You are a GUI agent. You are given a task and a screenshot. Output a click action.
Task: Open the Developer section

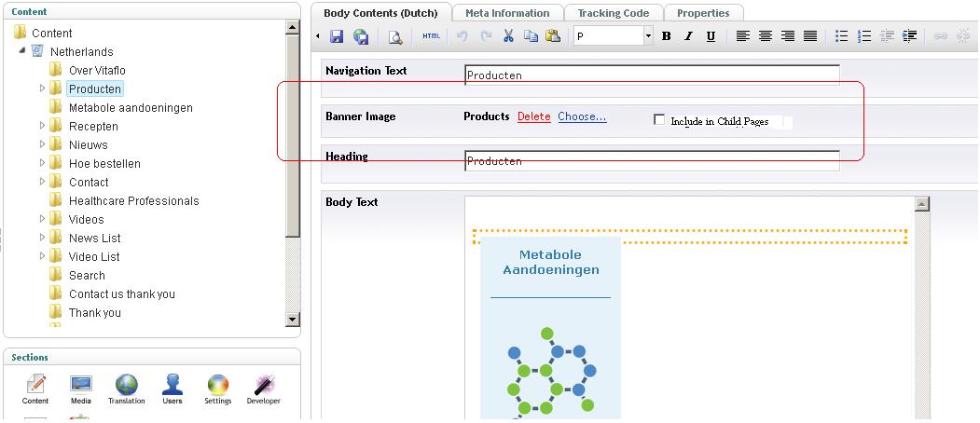[263, 389]
